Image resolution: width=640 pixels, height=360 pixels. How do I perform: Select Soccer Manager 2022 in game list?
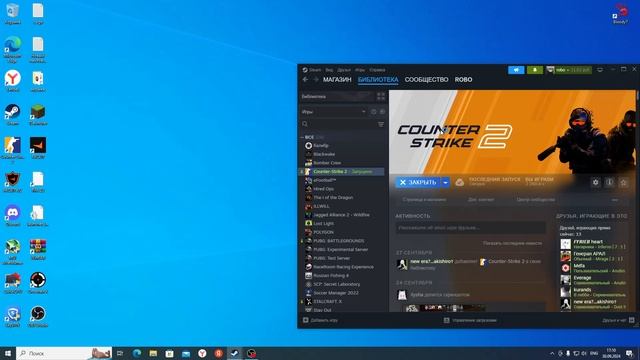coord(336,293)
